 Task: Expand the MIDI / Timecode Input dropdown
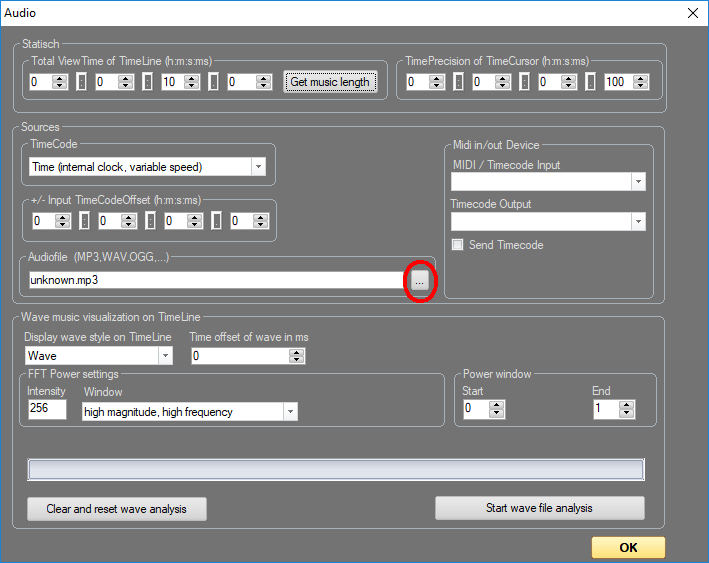coord(638,182)
